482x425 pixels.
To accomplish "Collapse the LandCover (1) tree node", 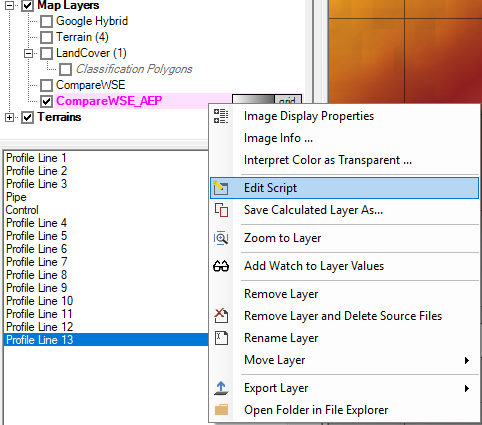I will coord(29,53).
